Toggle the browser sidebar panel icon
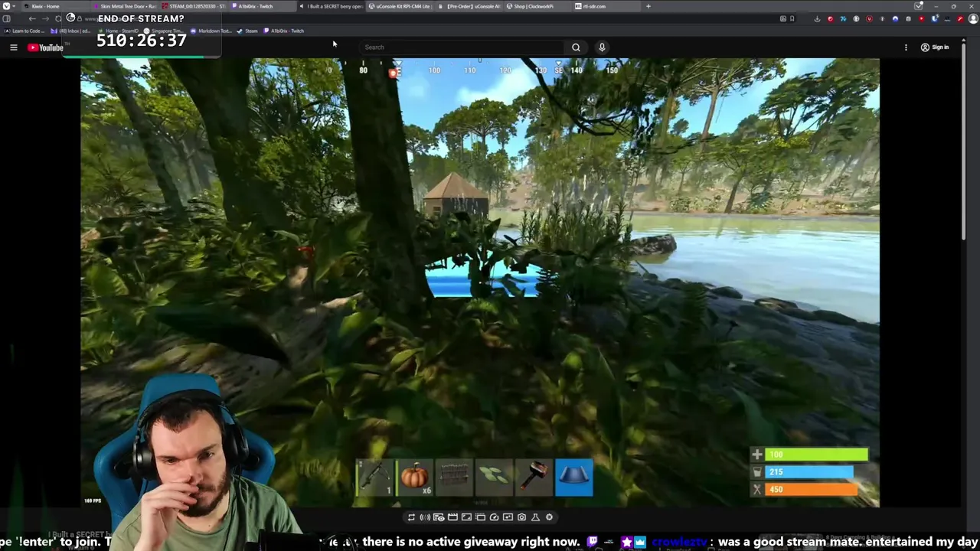 pyautogui.click(x=6, y=18)
